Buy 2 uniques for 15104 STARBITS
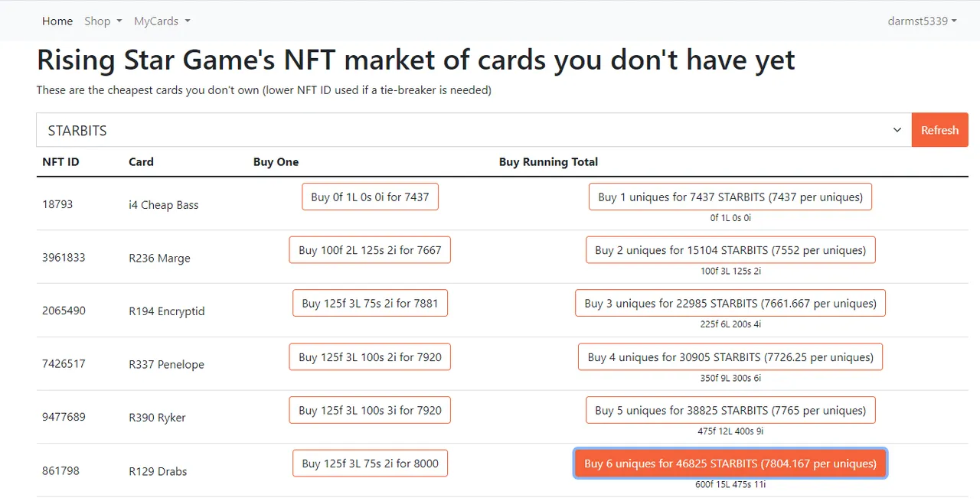 click(x=730, y=250)
